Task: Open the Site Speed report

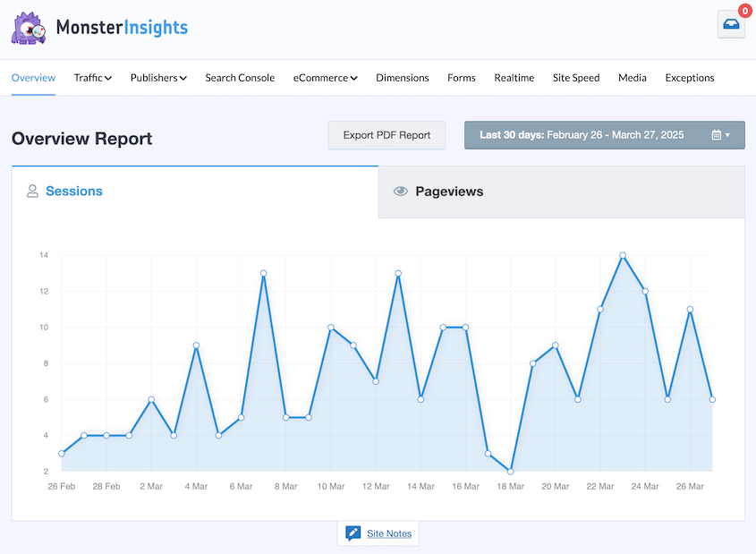Action: pyautogui.click(x=576, y=78)
